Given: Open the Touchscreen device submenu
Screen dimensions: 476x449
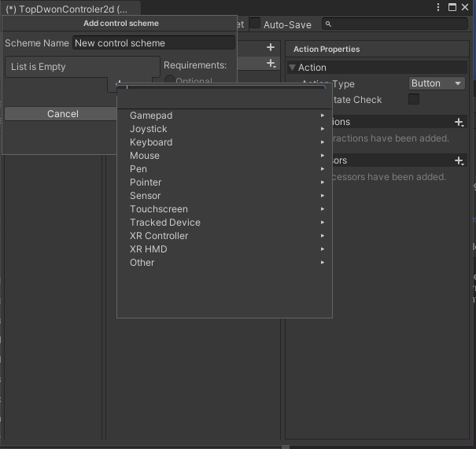Looking at the screenshot, I should coord(224,209).
